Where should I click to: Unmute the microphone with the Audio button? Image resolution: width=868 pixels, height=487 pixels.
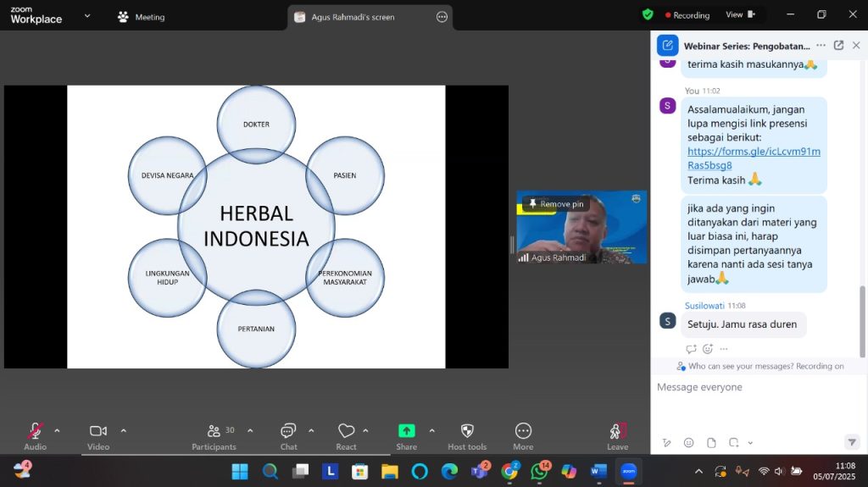pyautogui.click(x=35, y=432)
